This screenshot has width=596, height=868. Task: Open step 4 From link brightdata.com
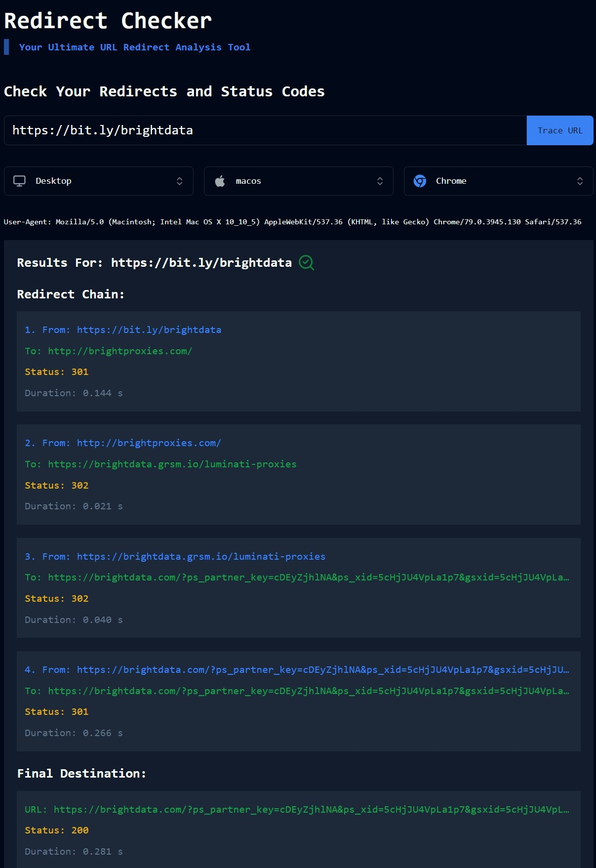[323, 669]
